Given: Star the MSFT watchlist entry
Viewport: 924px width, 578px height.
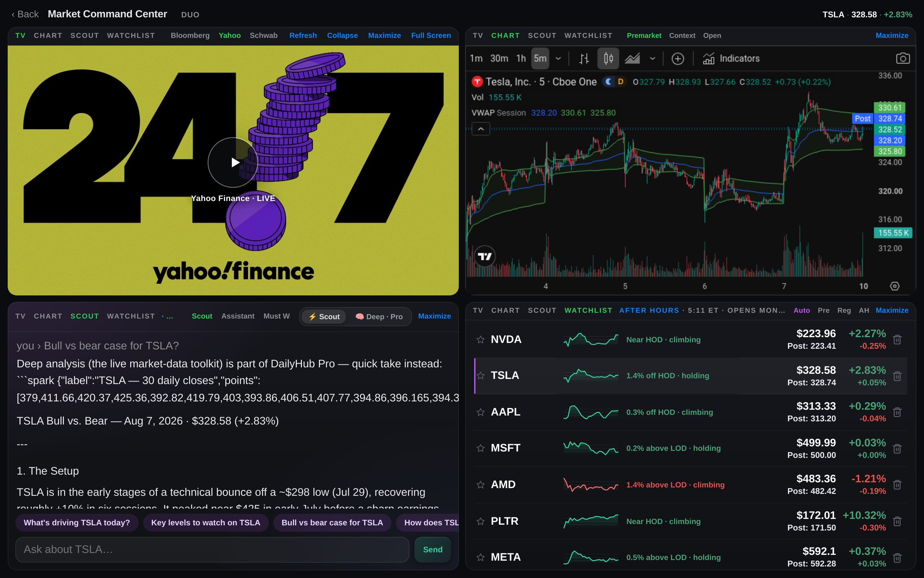Looking at the screenshot, I should [x=480, y=448].
